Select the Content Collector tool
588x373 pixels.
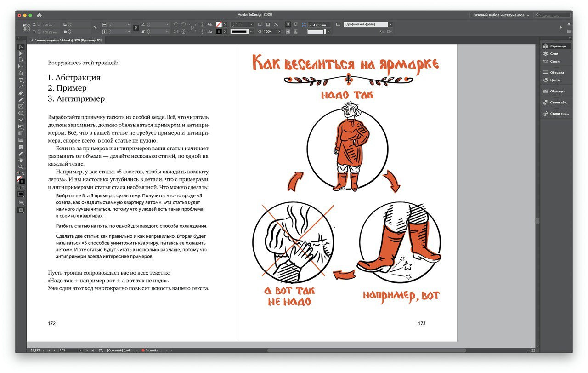(21, 73)
